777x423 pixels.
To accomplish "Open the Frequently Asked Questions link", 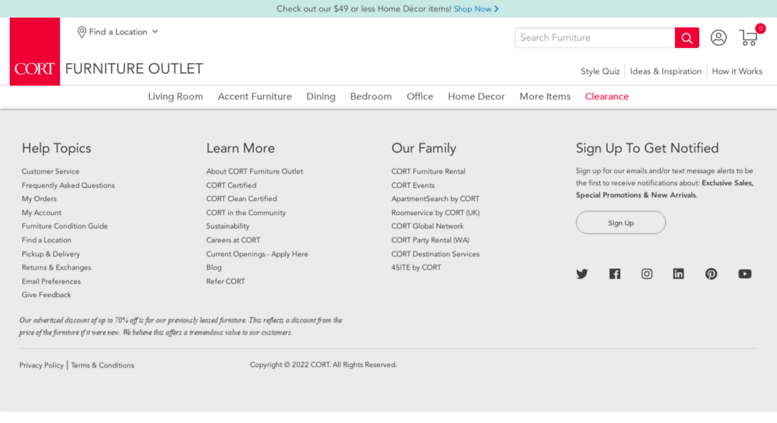I will tap(68, 185).
